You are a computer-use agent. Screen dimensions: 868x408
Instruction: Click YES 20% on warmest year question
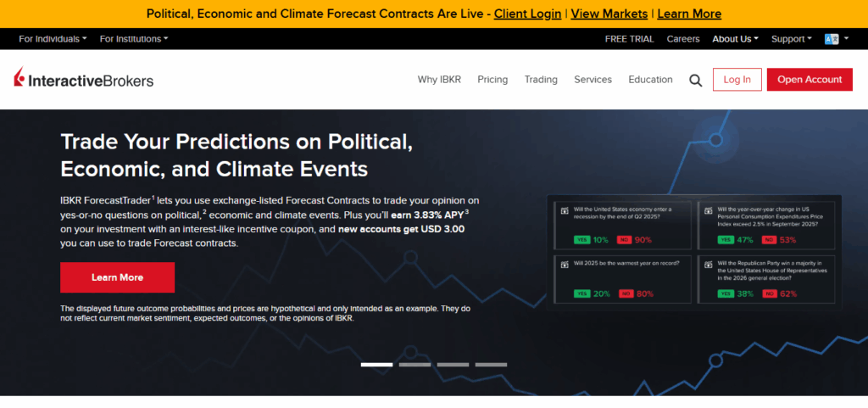click(x=592, y=293)
